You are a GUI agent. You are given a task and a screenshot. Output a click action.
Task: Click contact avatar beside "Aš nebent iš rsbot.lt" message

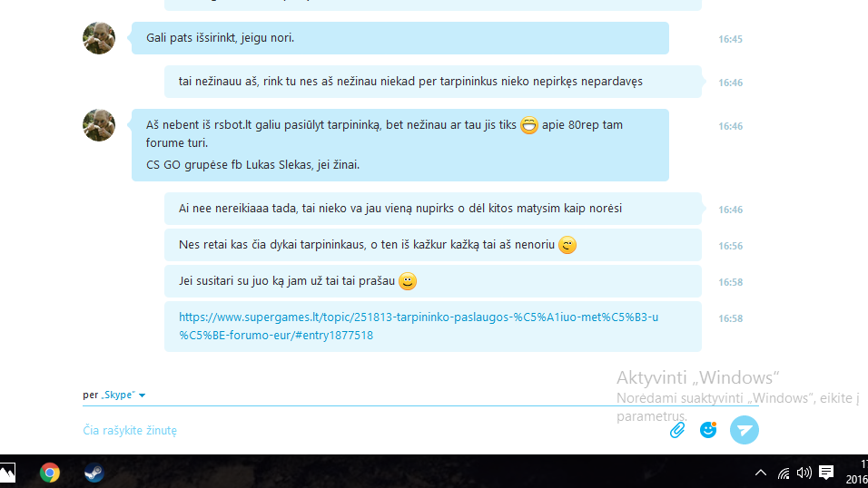99,125
